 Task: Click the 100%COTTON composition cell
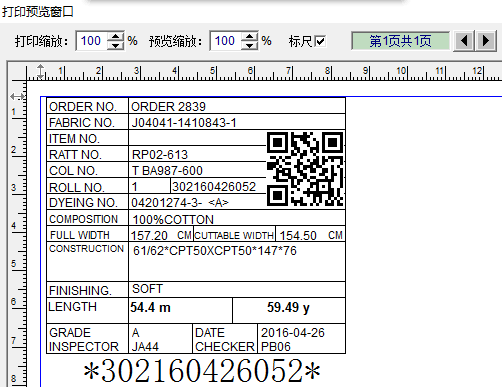pos(237,219)
